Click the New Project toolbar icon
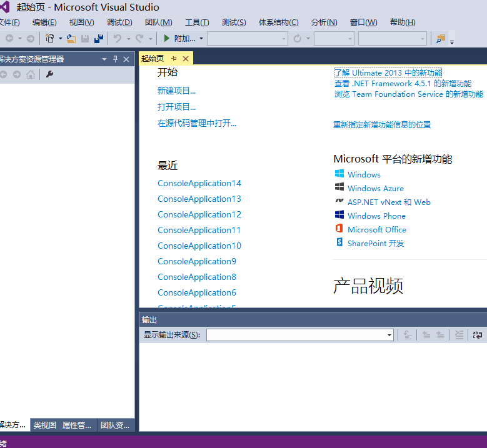The width and height of the screenshot is (487, 448). click(x=49, y=38)
